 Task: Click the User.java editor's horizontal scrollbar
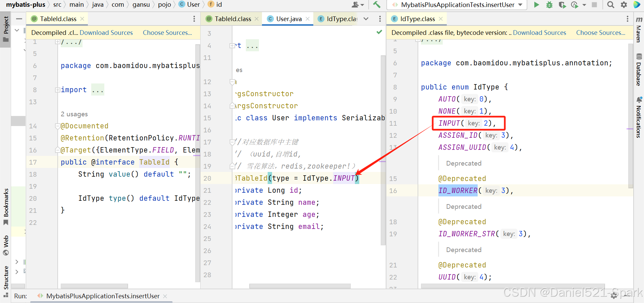300,286
